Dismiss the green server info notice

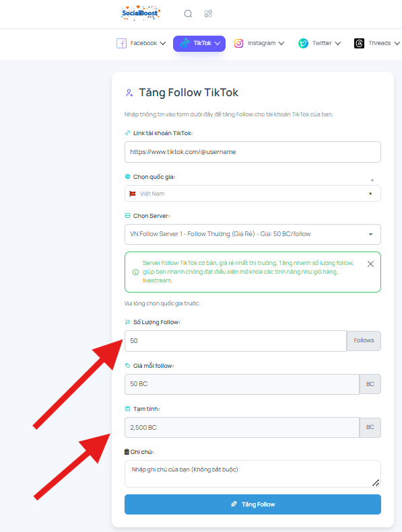click(370, 264)
